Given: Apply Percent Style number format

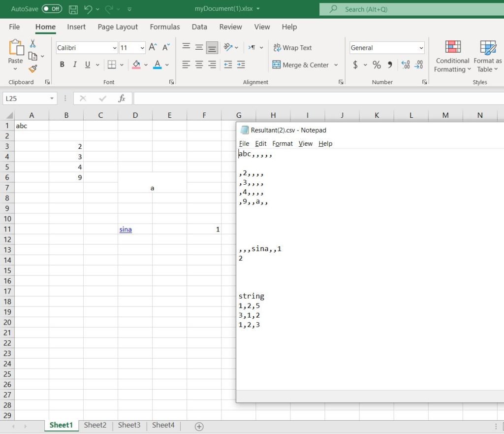Looking at the screenshot, I should (x=377, y=65).
